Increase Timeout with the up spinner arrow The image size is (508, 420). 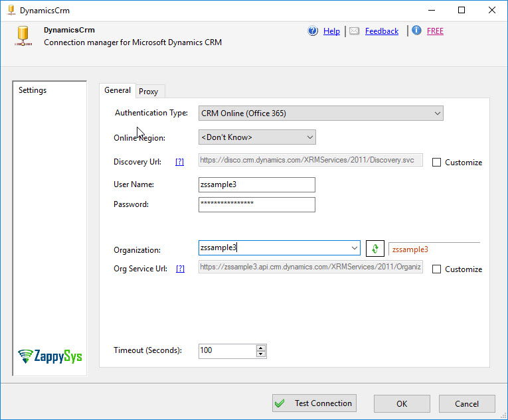[261, 348]
